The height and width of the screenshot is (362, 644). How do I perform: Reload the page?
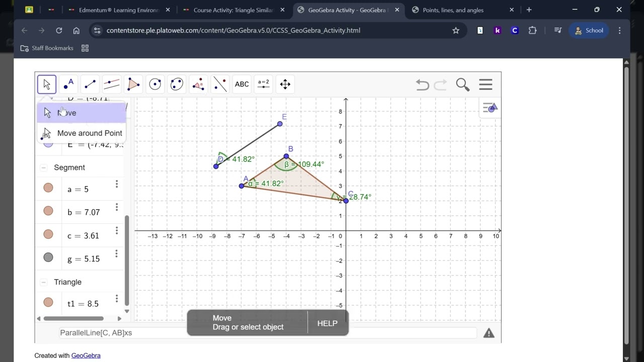(x=59, y=31)
